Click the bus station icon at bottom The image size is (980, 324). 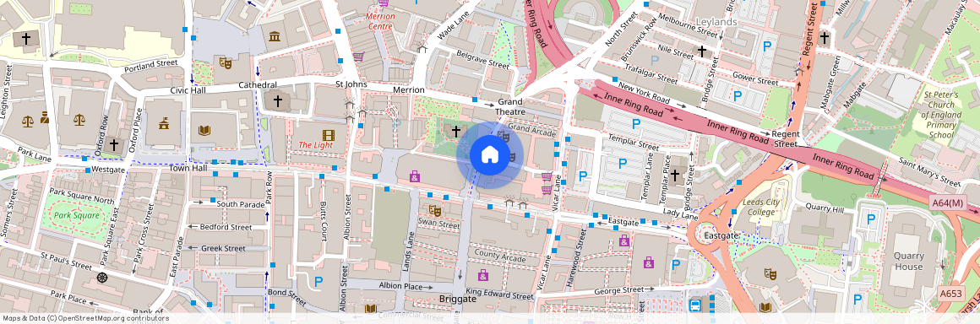694,305
